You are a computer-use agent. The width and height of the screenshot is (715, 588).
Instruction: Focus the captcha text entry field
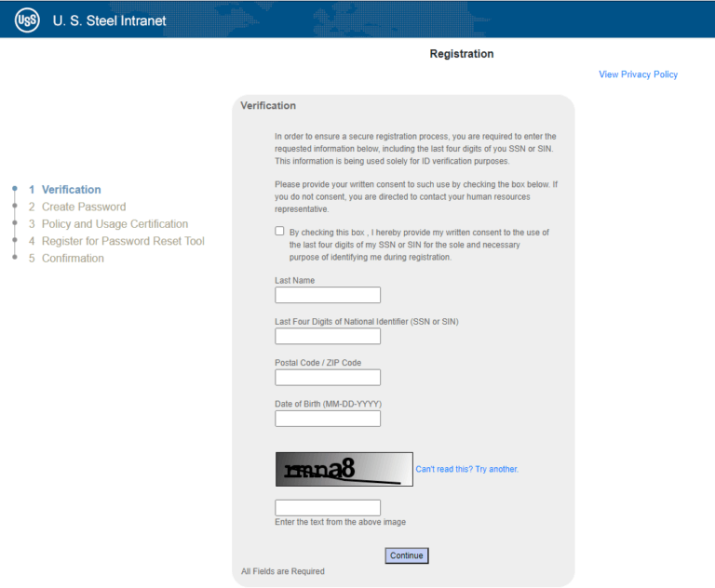tap(328, 507)
